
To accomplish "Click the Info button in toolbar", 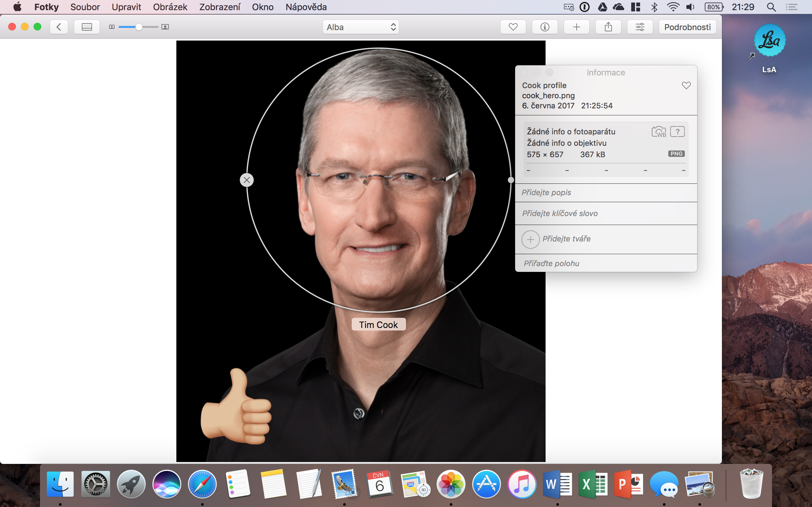I will pos(545,27).
